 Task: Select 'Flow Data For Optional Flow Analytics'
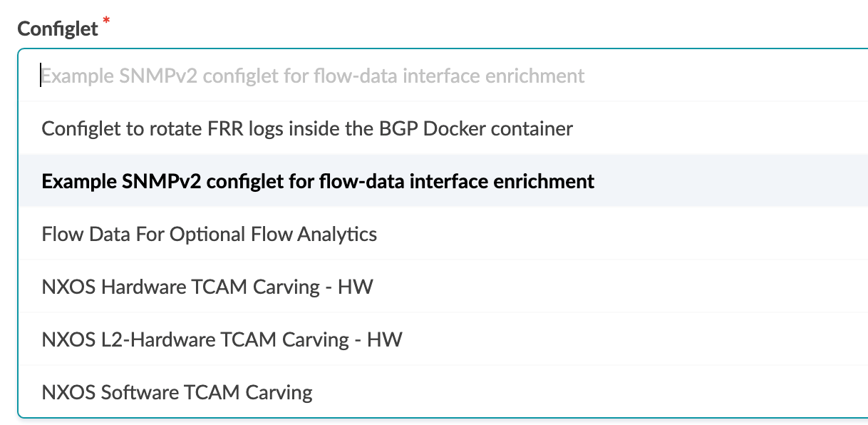pyautogui.click(x=210, y=234)
